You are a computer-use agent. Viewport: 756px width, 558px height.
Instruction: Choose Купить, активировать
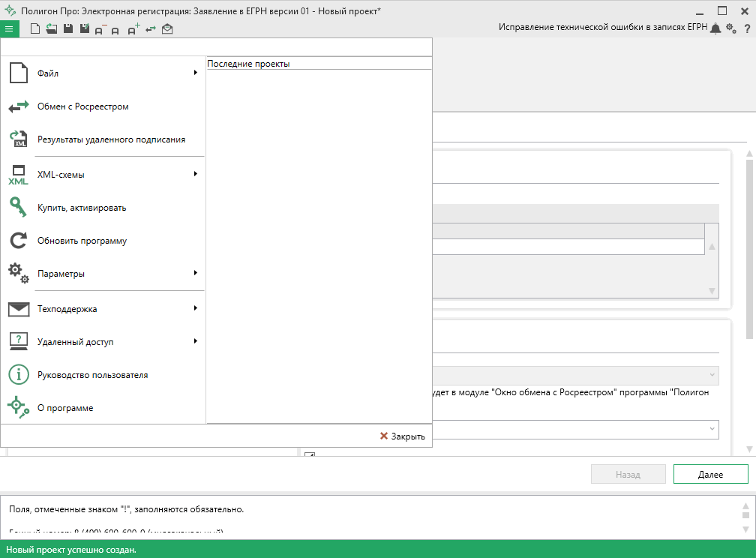pyautogui.click(x=103, y=208)
